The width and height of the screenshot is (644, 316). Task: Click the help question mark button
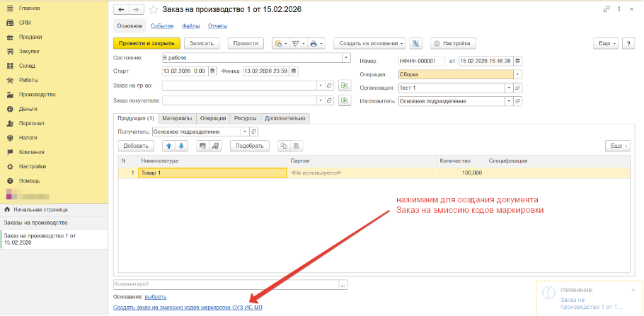(x=628, y=43)
